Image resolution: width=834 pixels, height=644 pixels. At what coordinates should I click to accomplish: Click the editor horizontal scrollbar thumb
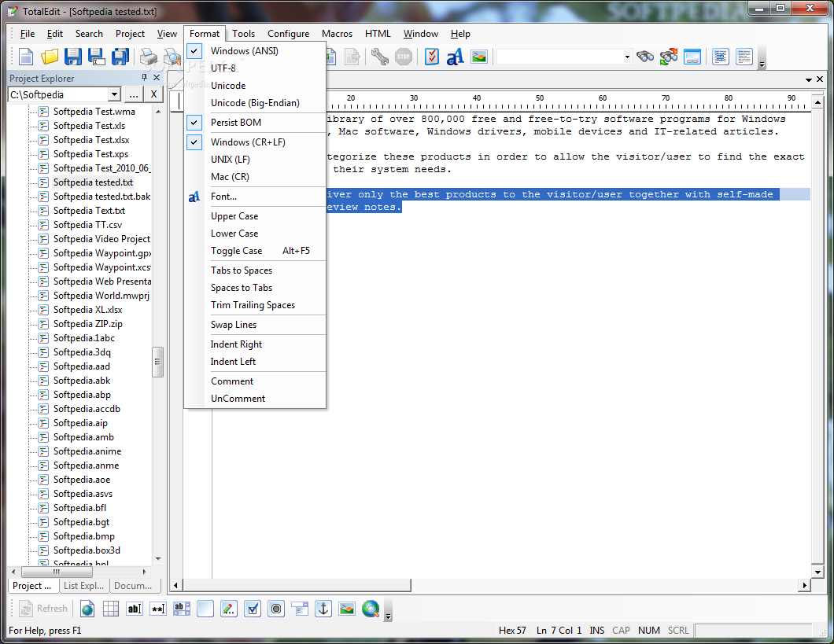point(297,585)
